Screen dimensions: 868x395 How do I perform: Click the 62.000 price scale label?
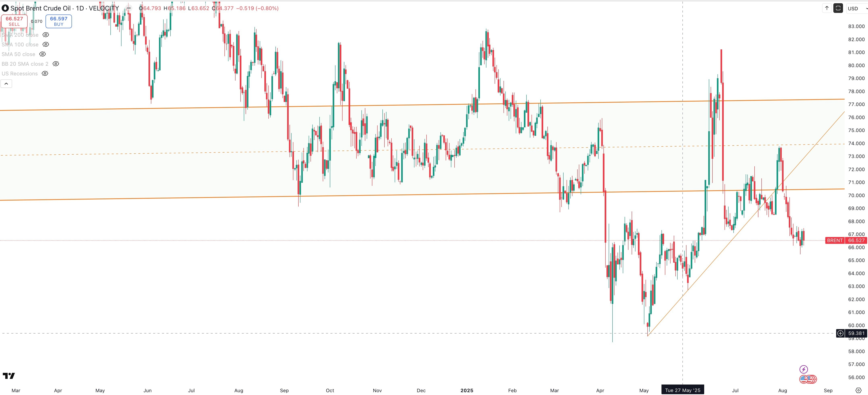coord(856,299)
